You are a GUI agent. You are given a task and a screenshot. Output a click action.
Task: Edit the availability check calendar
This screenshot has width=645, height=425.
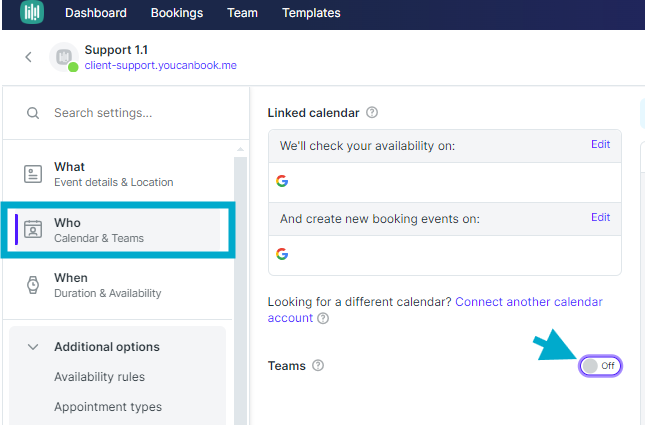click(600, 144)
